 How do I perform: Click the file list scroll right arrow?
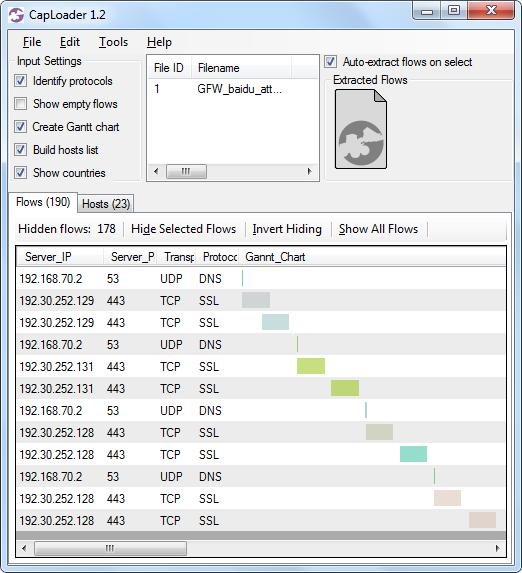click(x=310, y=171)
